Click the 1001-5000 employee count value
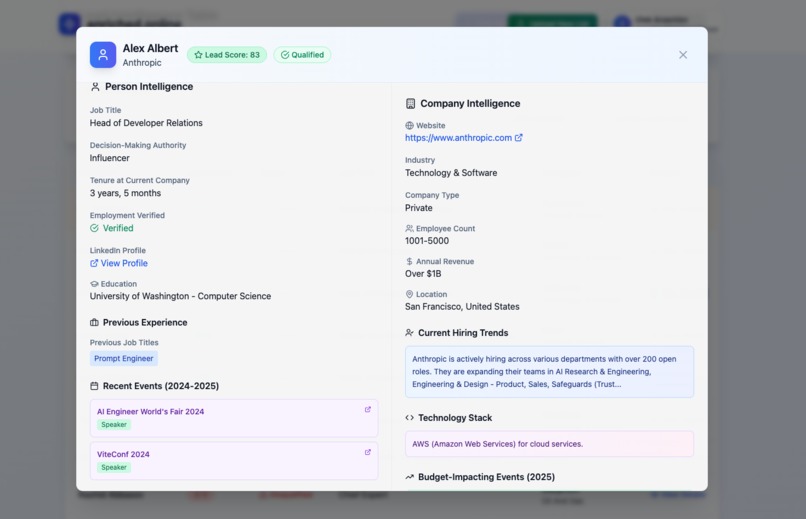 (x=427, y=241)
